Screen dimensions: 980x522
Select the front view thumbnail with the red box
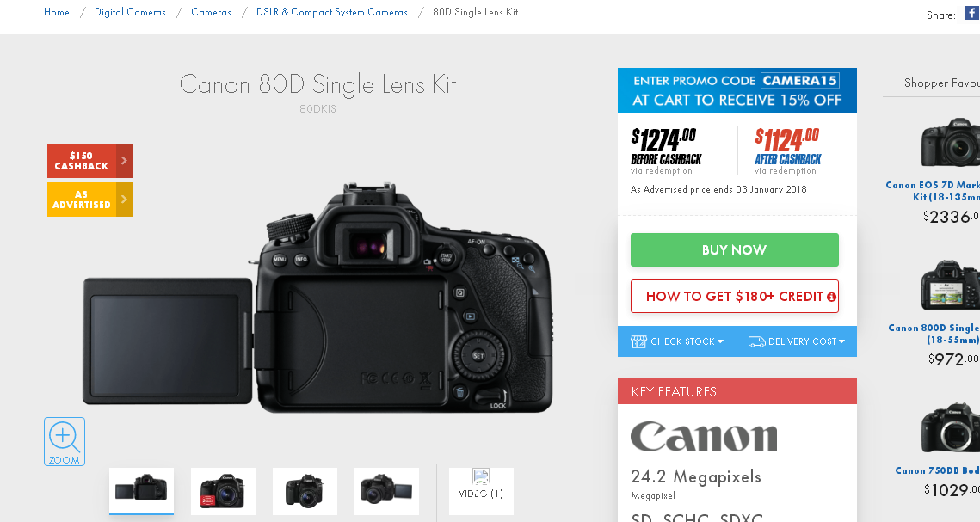point(223,491)
